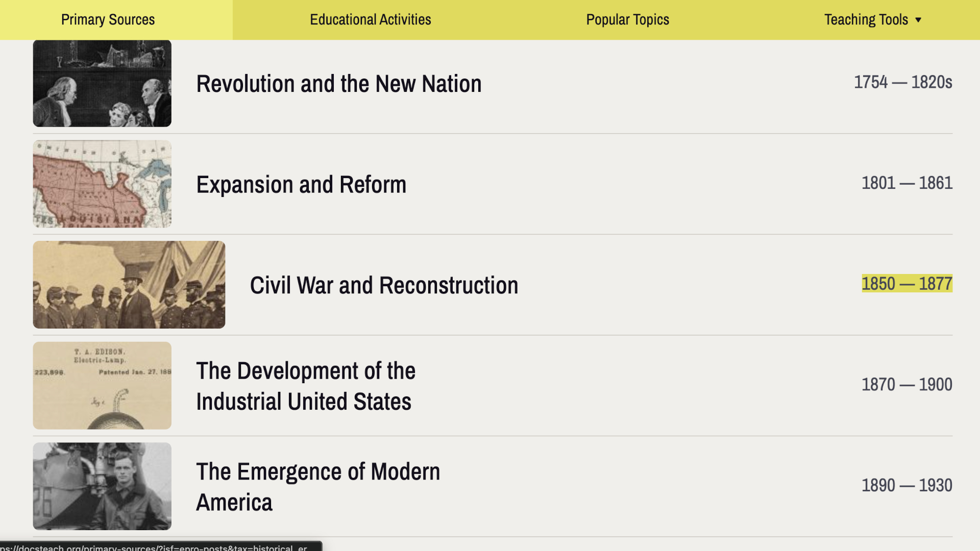Select Development of the Industrial United States

tap(306, 386)
